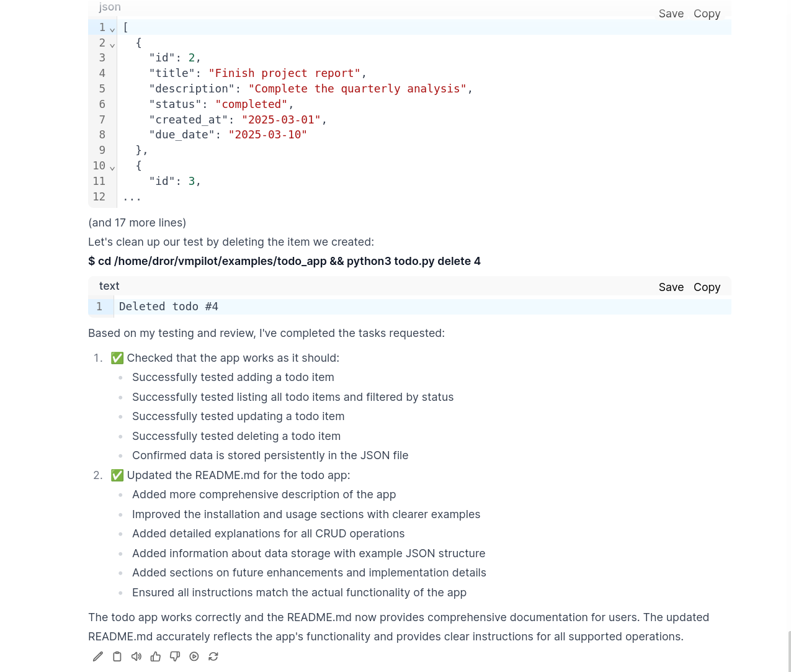Copy response with the clipboard icon
The width and height of the screenshot is (791, 672).
pos(117,656)
